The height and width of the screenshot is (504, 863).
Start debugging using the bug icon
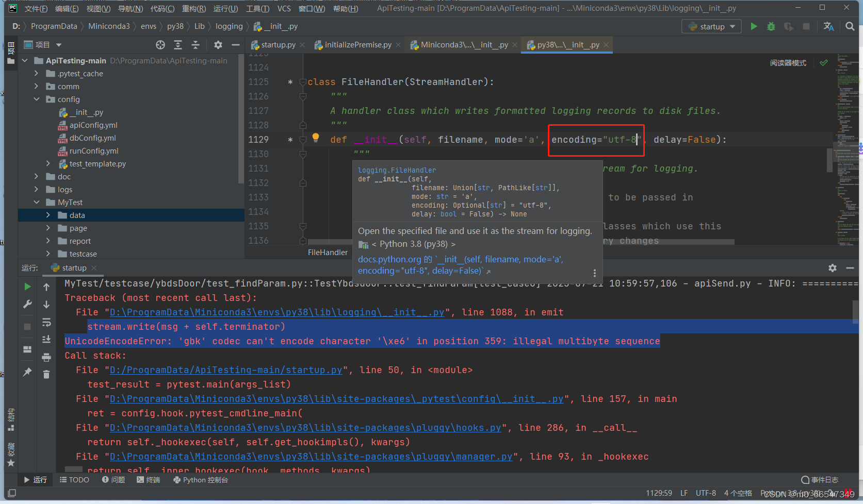[x=771, y=26]
